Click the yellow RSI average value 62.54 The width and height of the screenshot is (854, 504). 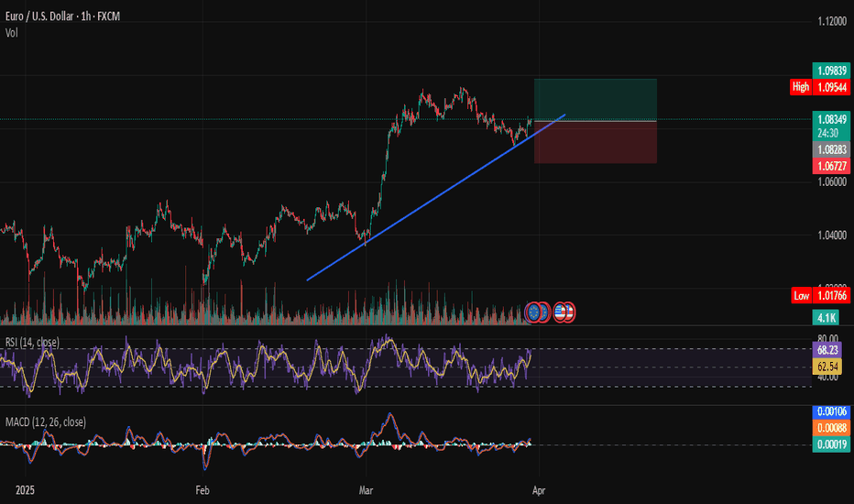pos(827,367)
